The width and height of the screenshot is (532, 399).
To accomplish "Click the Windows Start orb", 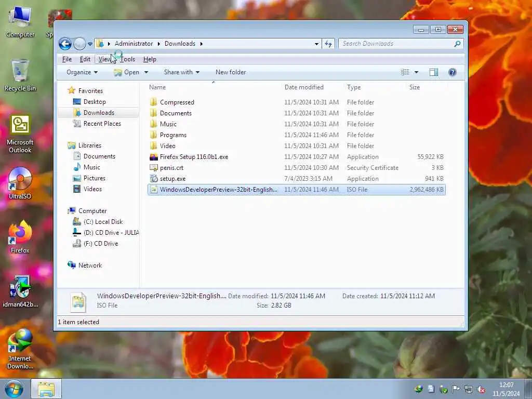I will coord(14,389).
